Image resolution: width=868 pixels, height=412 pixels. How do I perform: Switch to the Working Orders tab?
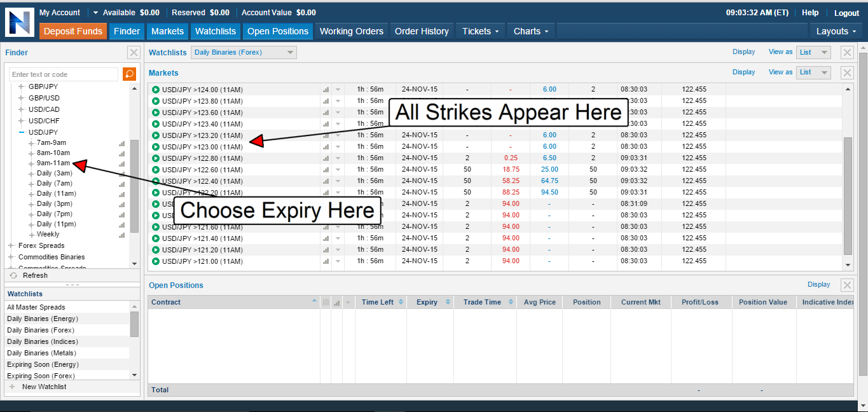[352, 31]
